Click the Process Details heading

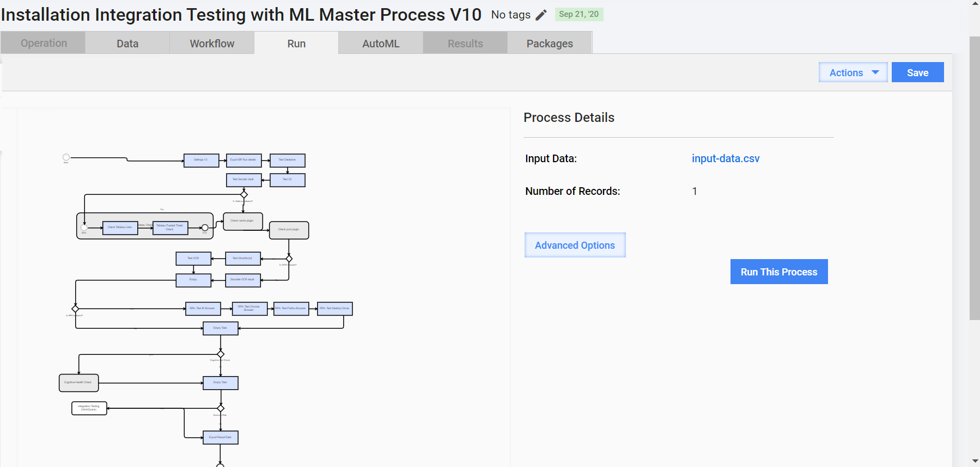569,118
